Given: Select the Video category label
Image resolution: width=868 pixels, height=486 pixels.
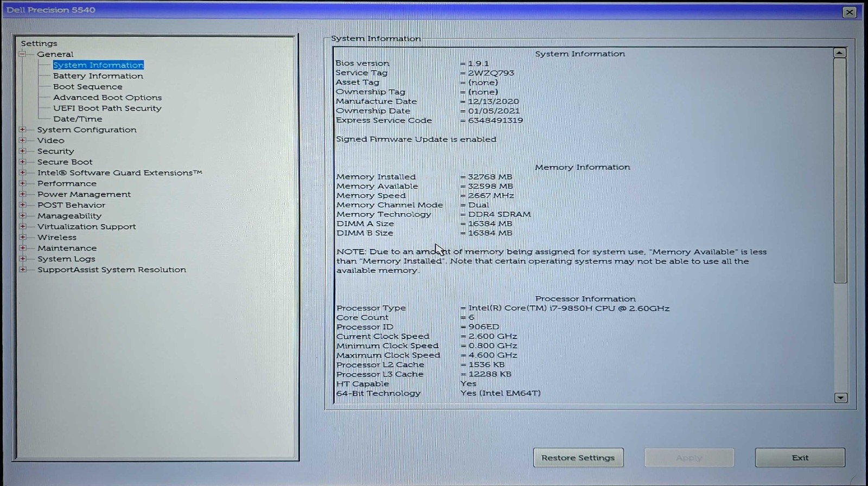Looking at the screenshot, I should click(x=50, y=140).
